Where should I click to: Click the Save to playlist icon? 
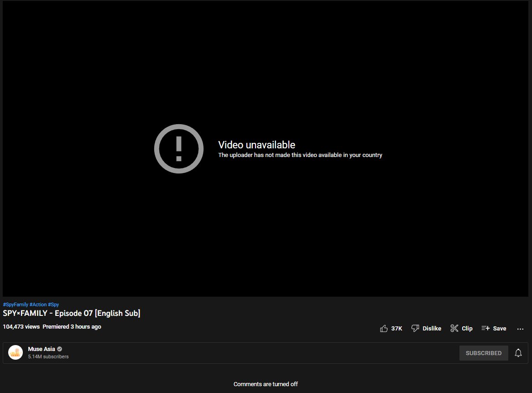click(x=485, y=328)
